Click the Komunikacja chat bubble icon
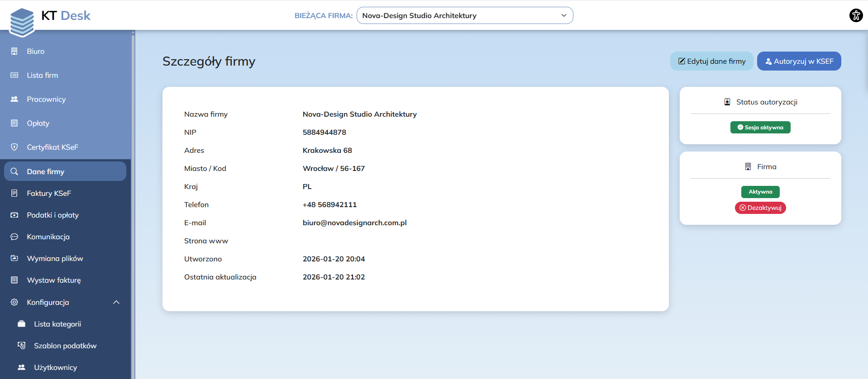Screen dimensions: 868x379 [x=14, y=237]
